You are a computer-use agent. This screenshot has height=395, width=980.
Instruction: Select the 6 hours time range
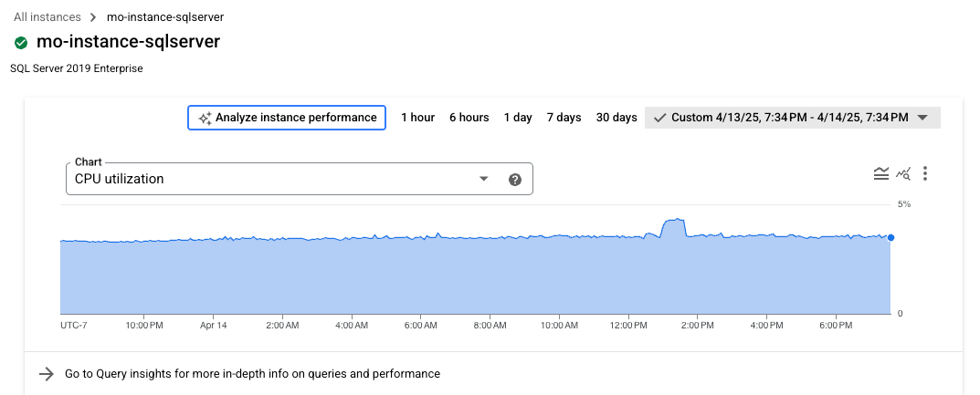point(469,118)
